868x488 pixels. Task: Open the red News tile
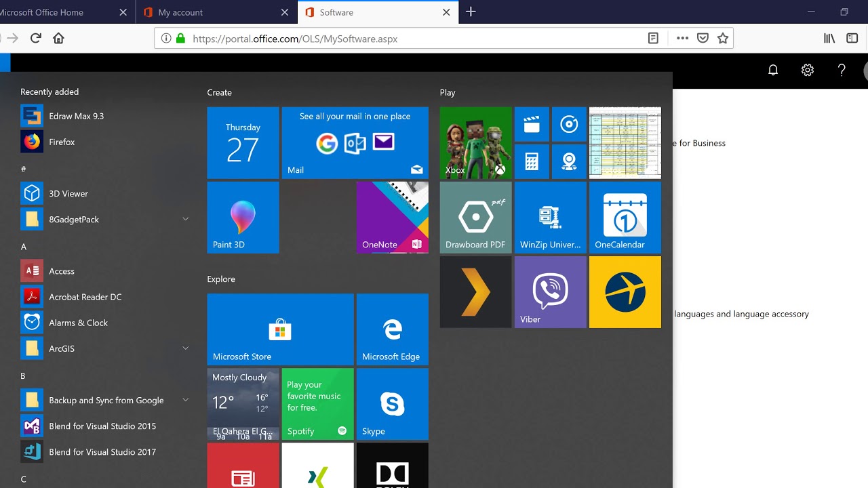243,466
